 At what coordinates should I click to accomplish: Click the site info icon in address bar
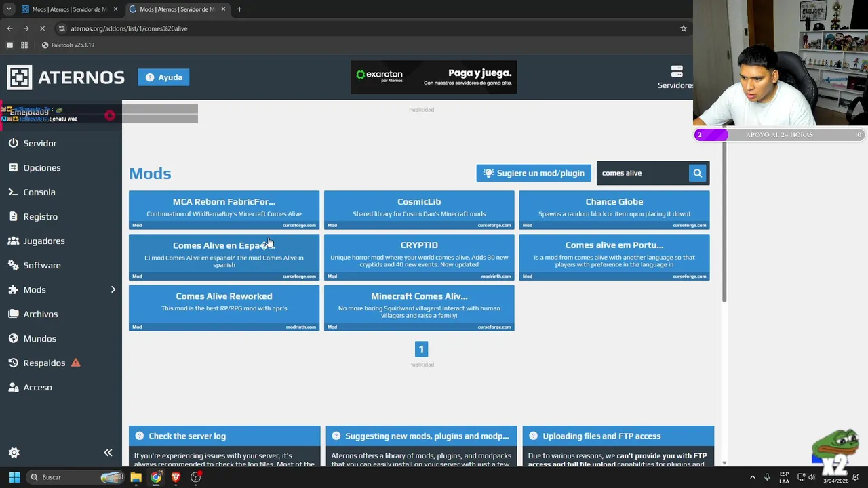point(62,28)
